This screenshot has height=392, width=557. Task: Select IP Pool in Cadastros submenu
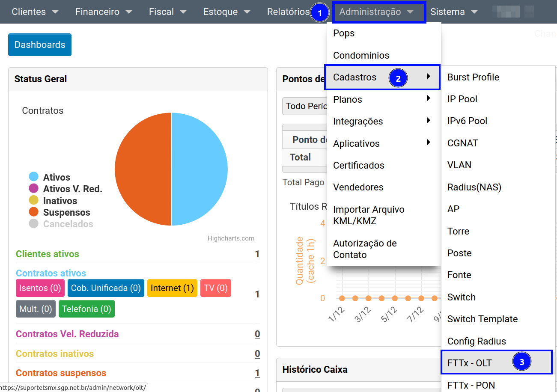462,99
